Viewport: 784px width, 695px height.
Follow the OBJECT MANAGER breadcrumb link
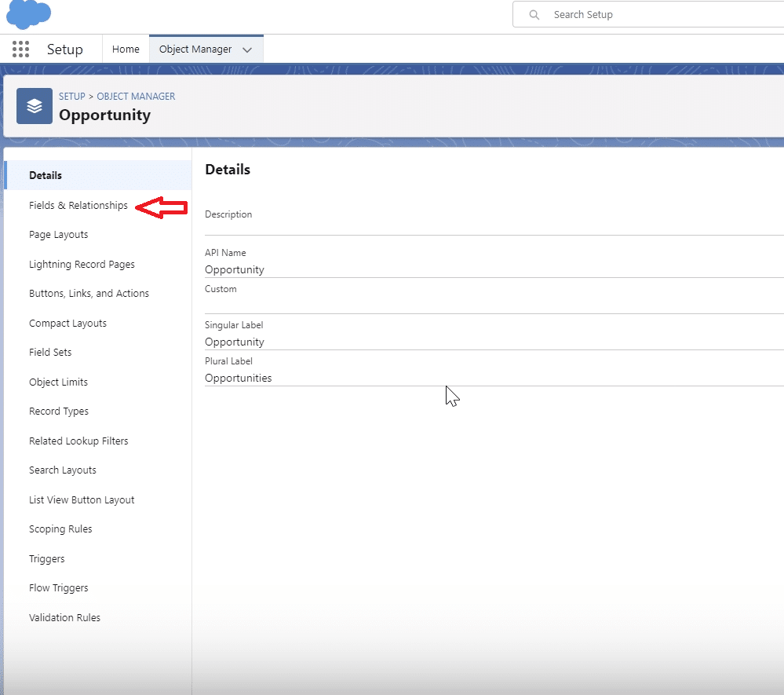coord(136,96)
